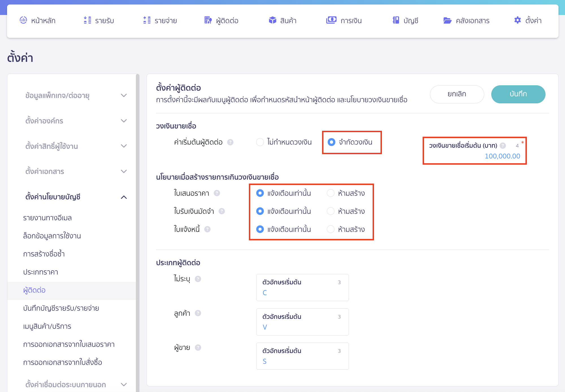Screen dimensions: 565x392
Task: Open finance using the การเงิน banknote icon
Action: [331, 20]
